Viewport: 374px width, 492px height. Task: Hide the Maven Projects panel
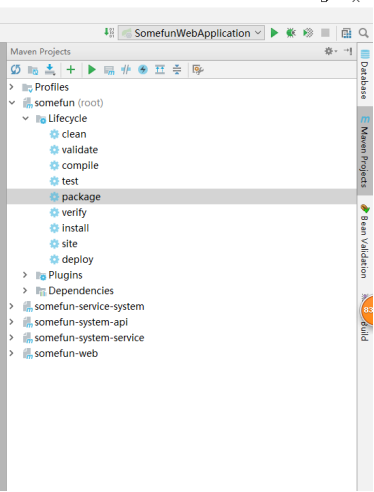(348, 51)
